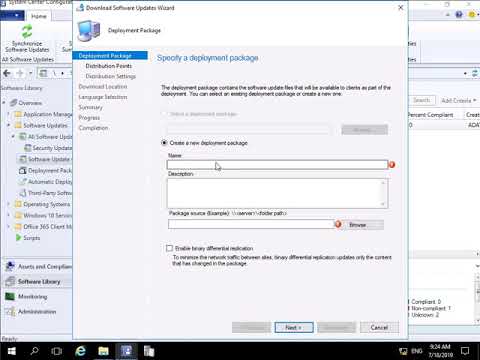Click the ENG language indicator
The height and width of the screenshot is (360, 480).
pos(417,351)
